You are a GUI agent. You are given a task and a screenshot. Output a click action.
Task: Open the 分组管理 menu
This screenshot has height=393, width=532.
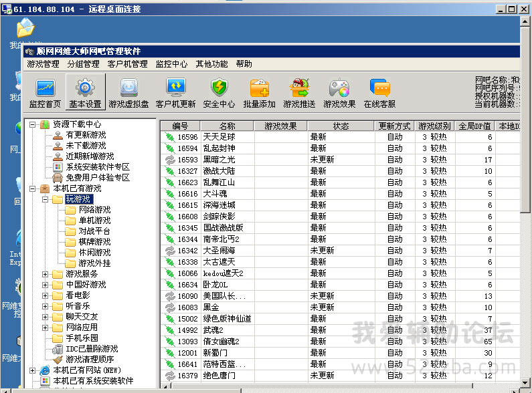tap(83, 64)
